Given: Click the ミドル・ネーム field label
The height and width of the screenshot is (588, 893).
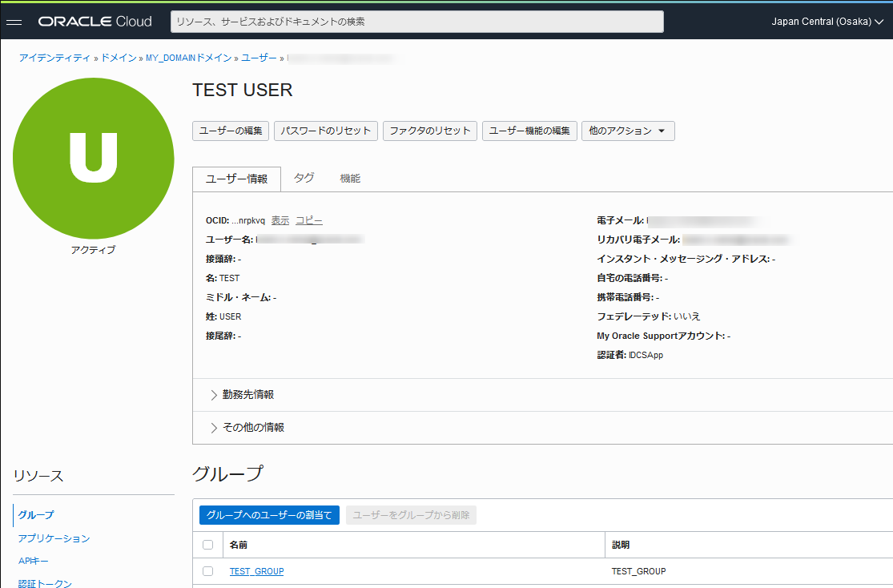Looking at the screenshot, I should (x=238, y=297).
